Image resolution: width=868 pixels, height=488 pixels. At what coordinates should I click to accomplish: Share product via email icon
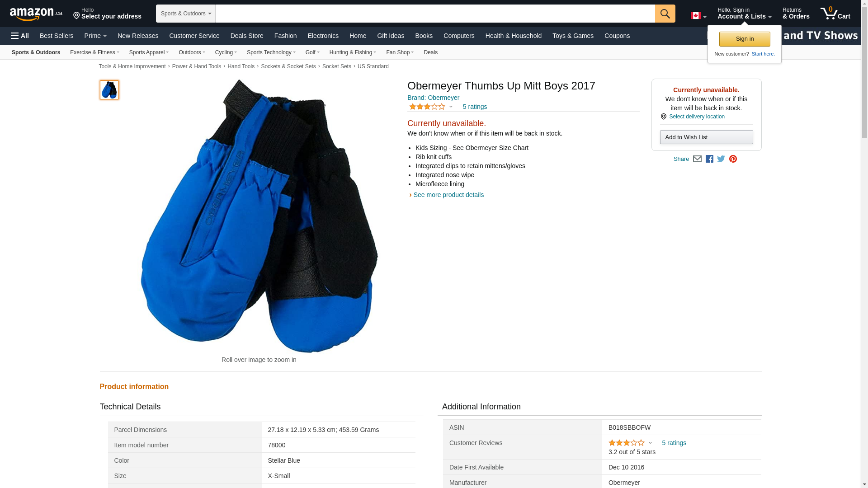(697, 159)
